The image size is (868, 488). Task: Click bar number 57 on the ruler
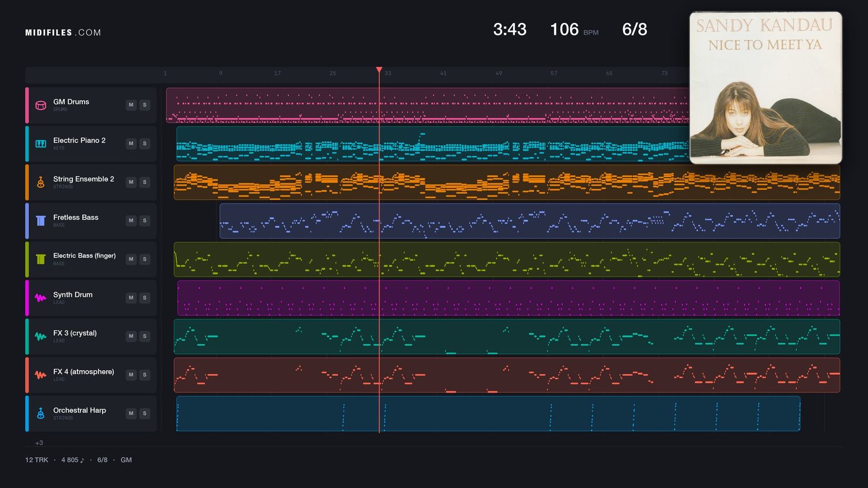(x=554, y=73)
